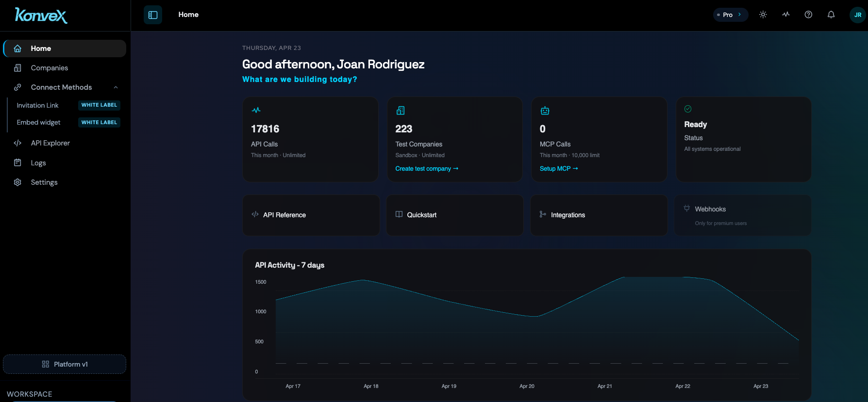Click the API Reference code icon
This screenshot has width=868, height=402.
pyautogui.click(x=255, y=214)
